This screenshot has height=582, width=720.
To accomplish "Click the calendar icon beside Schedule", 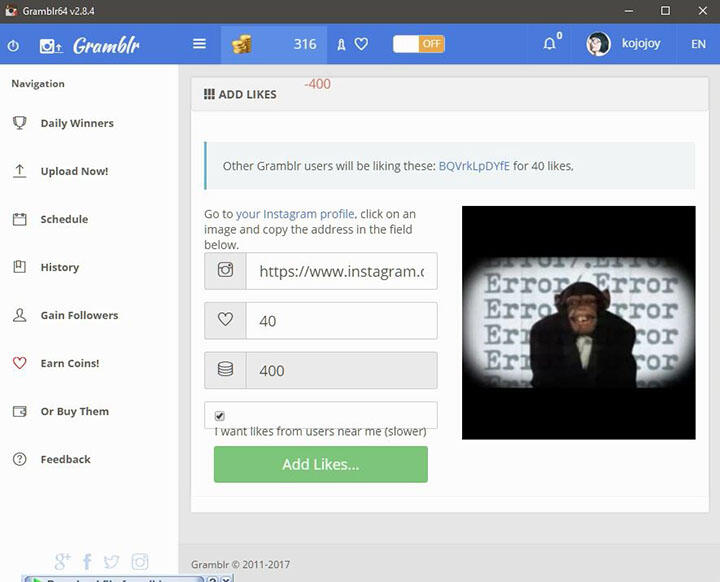I will [20, 219].
